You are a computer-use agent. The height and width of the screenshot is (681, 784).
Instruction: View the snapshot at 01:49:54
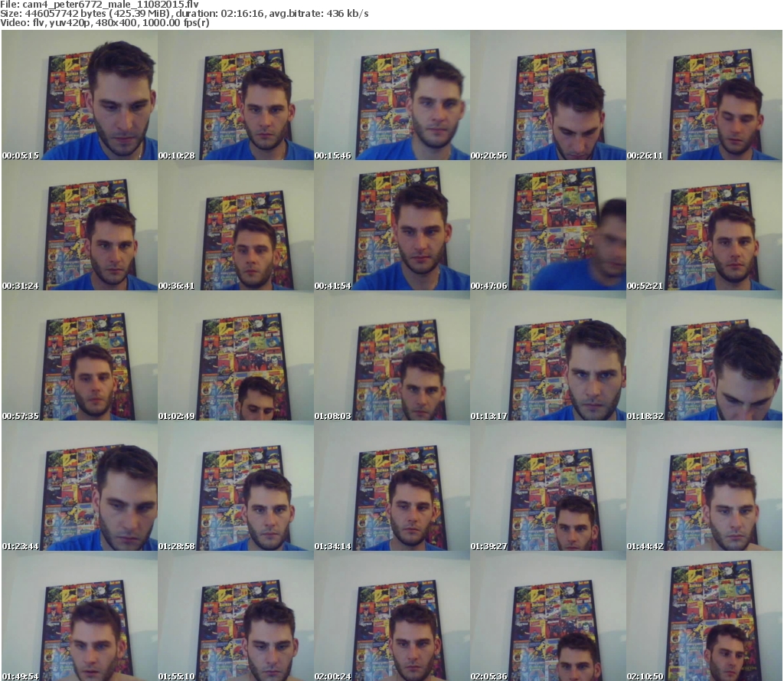tap(80, 615)
